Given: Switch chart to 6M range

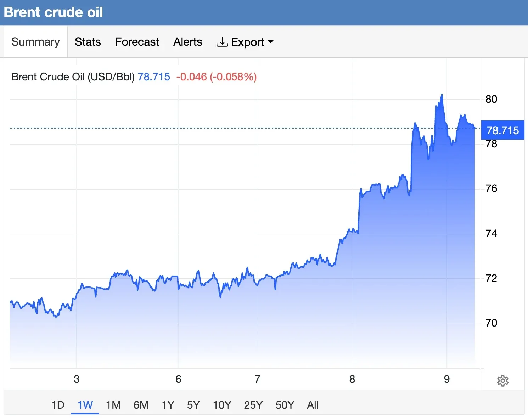Looking at the screenshot, I should pos(141,405).
